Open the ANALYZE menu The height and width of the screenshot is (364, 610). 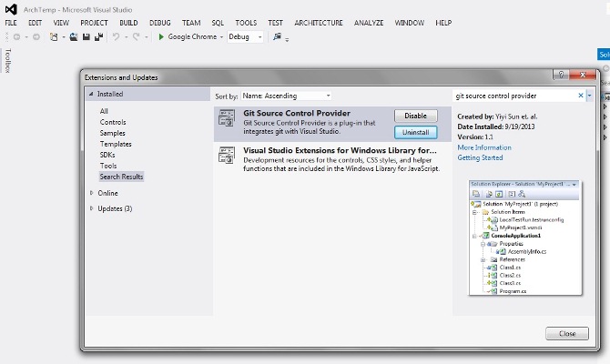pyautogui.click(x=369, y=23)
